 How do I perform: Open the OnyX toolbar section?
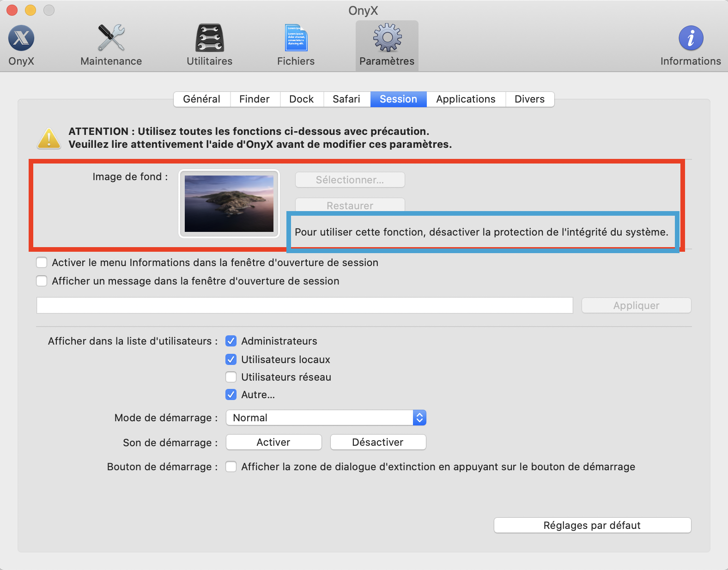click(x=21, y=45)
